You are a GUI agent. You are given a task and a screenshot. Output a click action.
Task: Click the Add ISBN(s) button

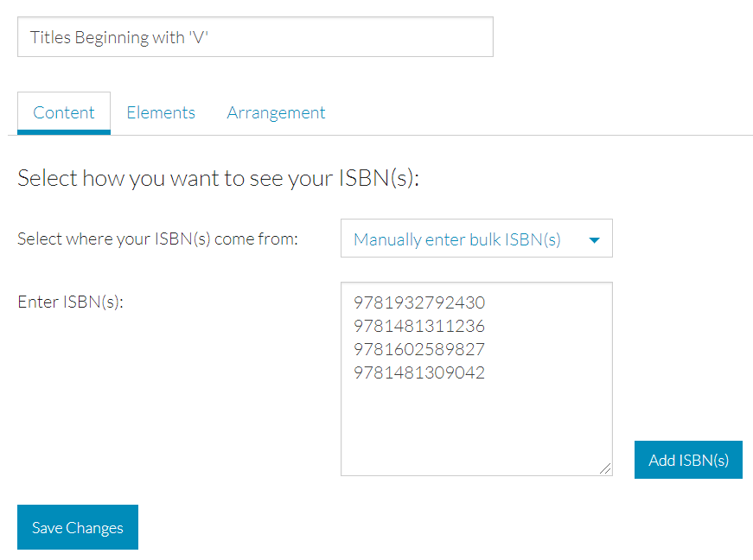(x=688, y=460)
